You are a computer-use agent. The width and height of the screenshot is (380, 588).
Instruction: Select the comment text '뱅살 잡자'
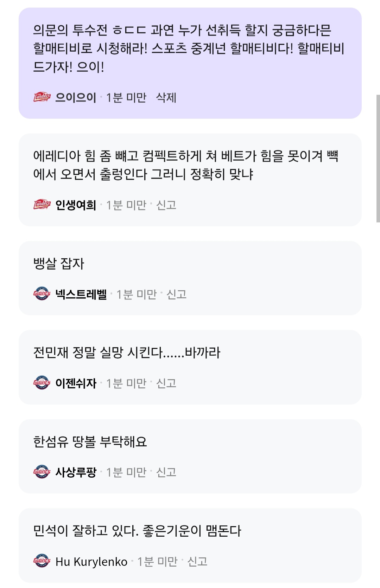coord(59,264)
